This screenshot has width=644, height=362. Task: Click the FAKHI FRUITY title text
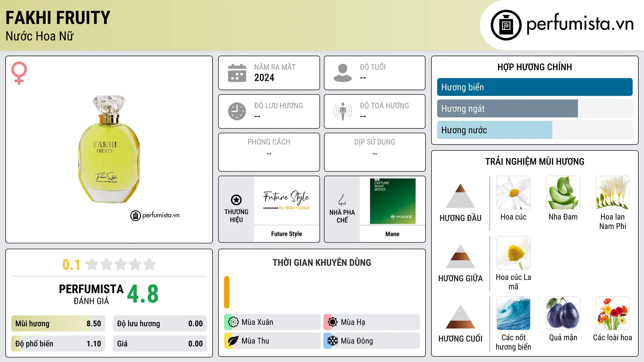point(58,18)
